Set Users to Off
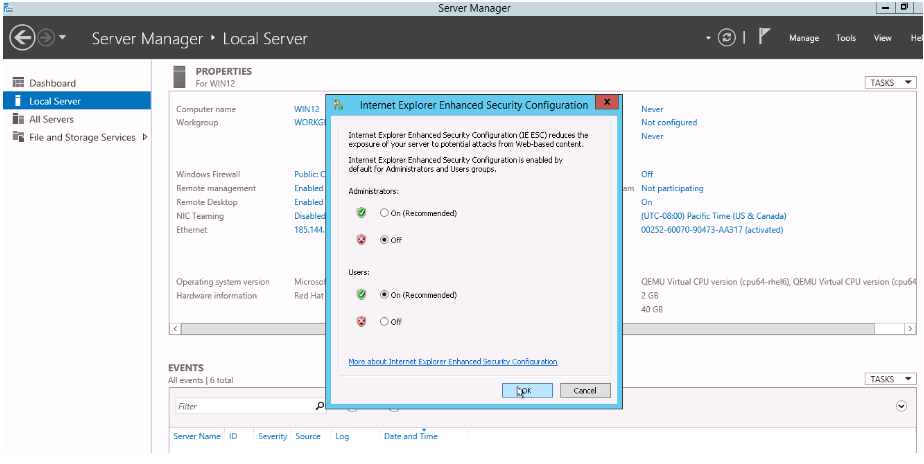 coord(384,321)
